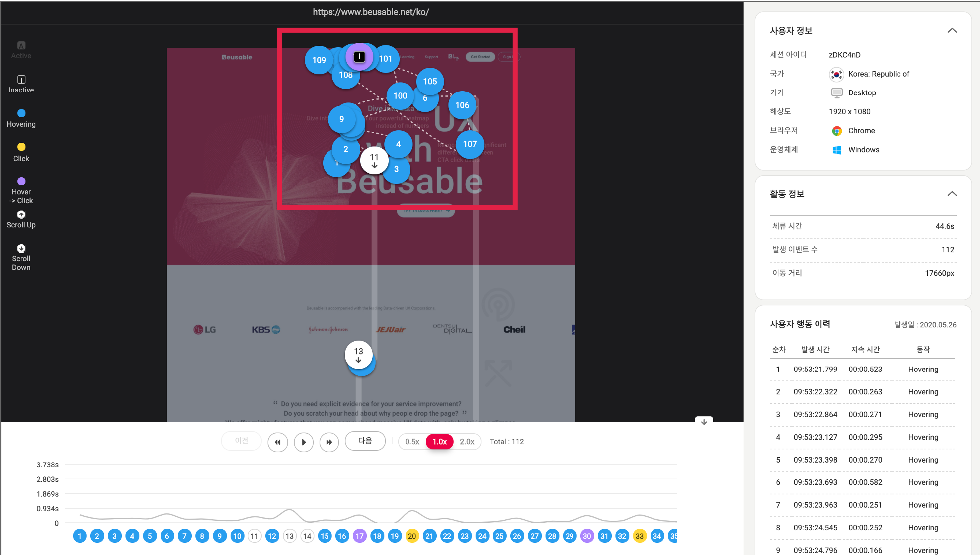This screenshot has height=555, width=980.
Task: Toggle the 1.0x playback speed button
Action: pos(439,442)
